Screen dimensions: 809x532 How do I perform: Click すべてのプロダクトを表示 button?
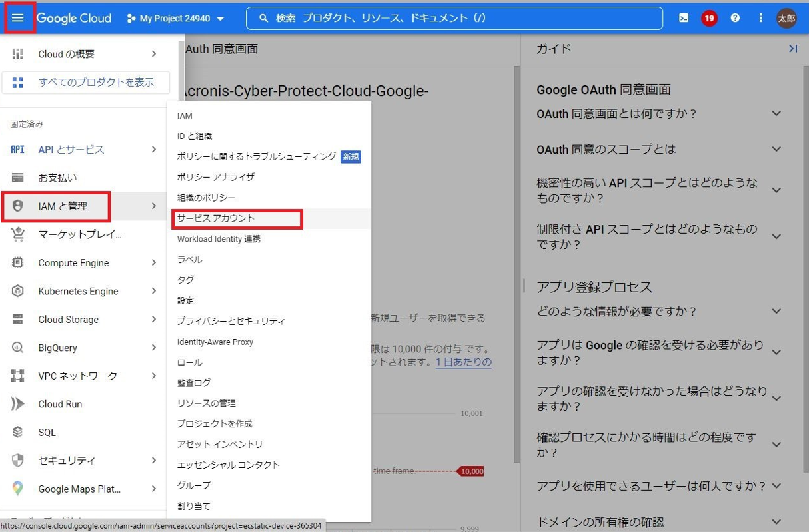tap(86, 83)
